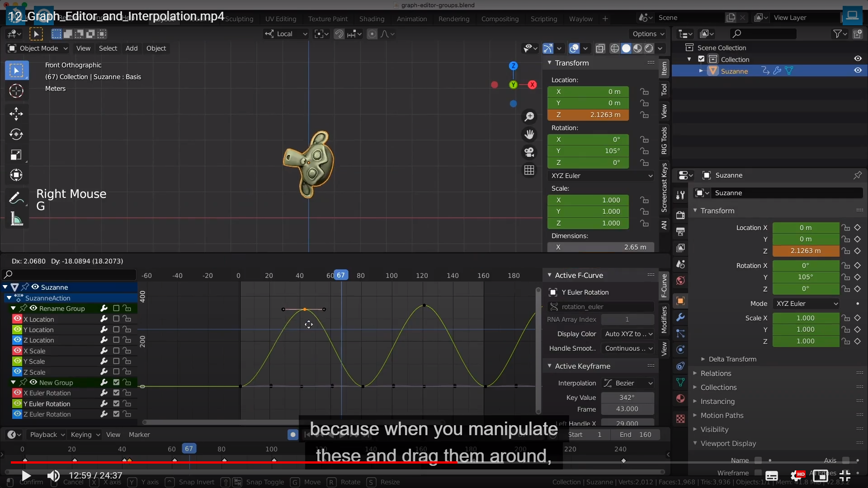Toggle visibility of the Z Location channel
This screenshot has height=488, width=868.
pos(17,340)
